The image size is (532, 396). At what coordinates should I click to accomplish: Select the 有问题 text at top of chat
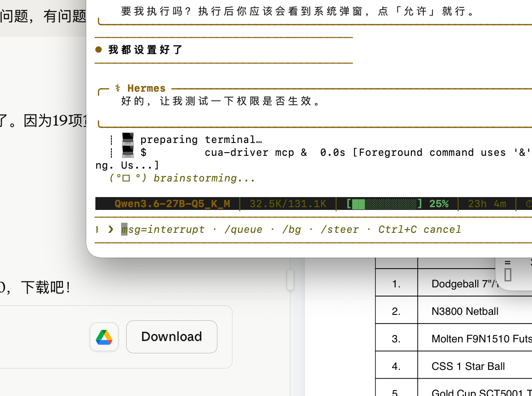coord(65,16)
